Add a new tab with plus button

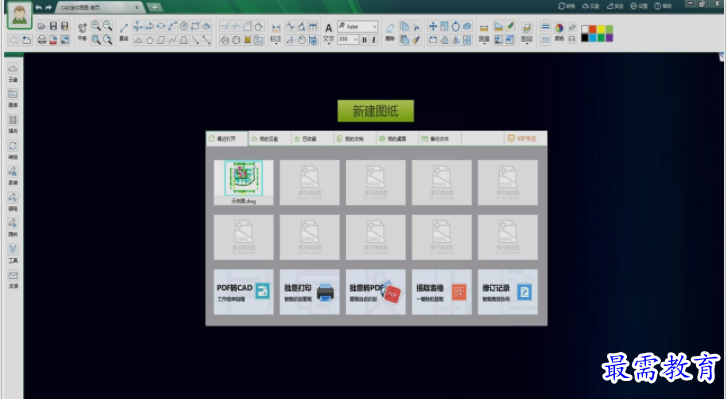[x=154, y=7]
